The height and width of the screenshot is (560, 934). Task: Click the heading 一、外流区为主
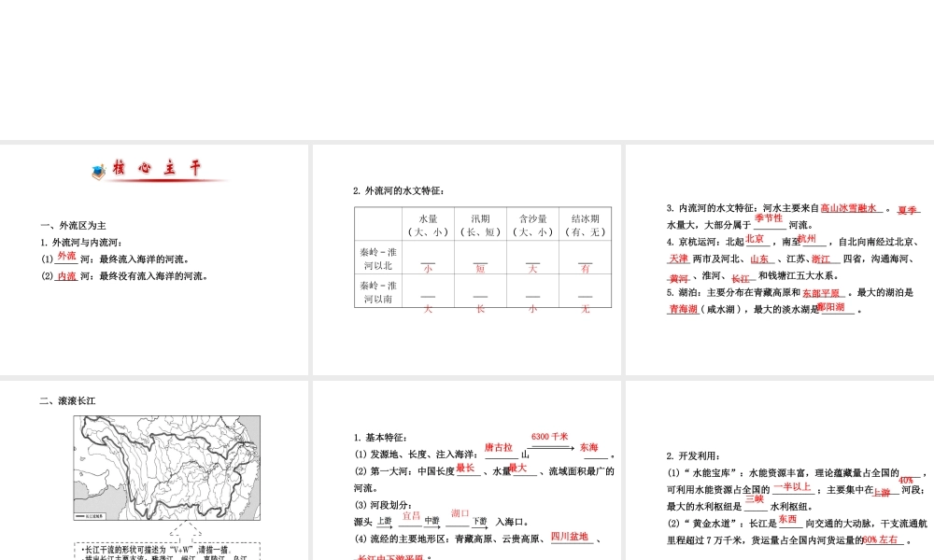(x=73, y=226)
